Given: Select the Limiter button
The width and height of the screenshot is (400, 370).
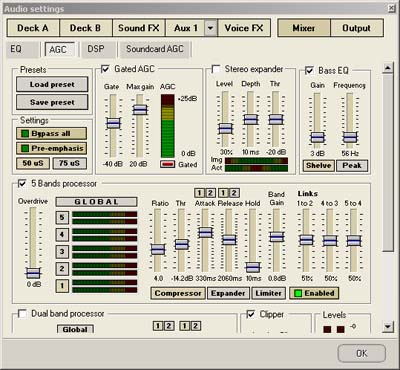Looking at the screenshot, I should tap(268, 293).
